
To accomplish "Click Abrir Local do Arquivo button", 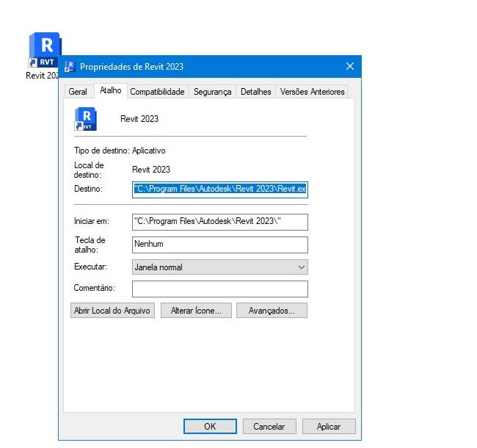I will [x=112, y=311].
